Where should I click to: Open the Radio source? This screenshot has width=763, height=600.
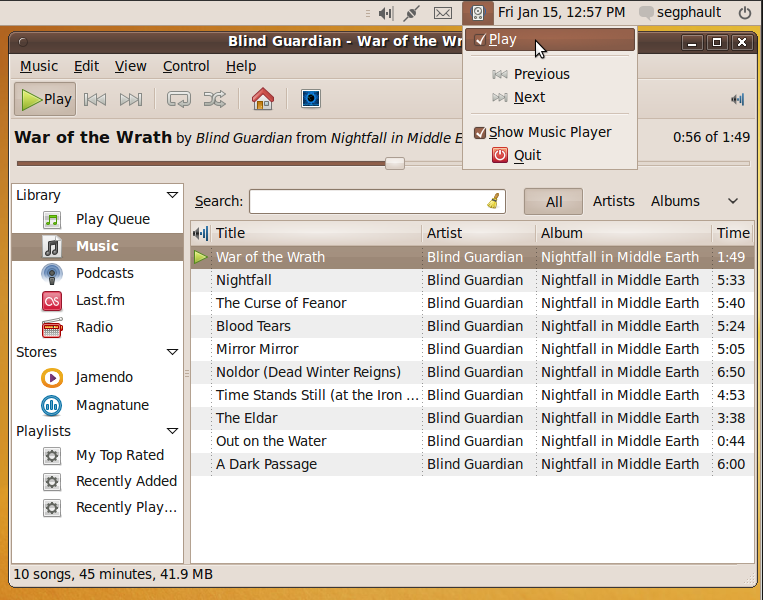pos(97,327)
